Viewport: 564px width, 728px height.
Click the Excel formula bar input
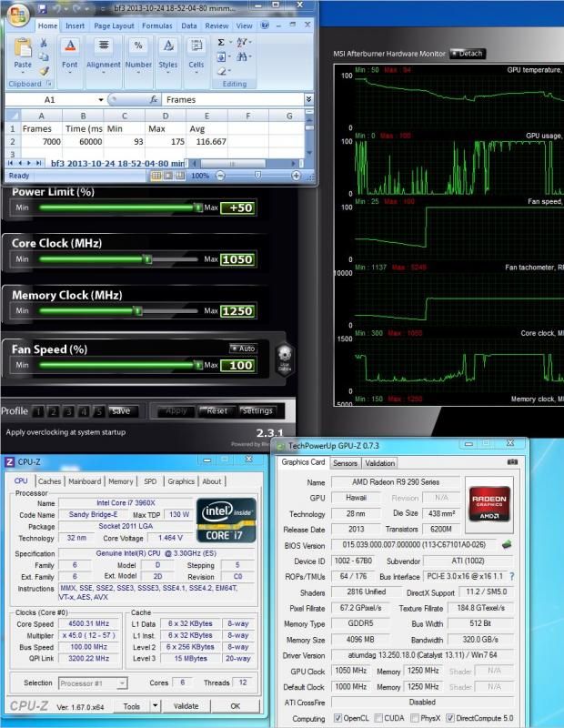[x=234, y=99]
